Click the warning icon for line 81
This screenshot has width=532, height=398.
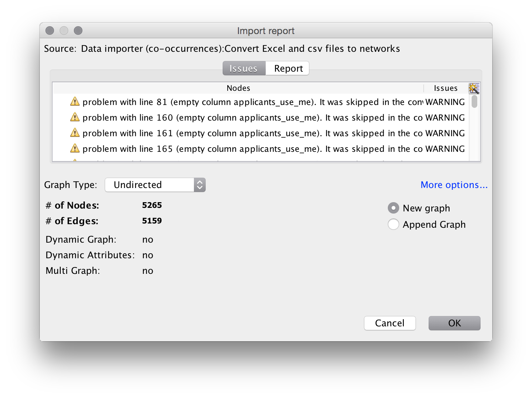75,102
